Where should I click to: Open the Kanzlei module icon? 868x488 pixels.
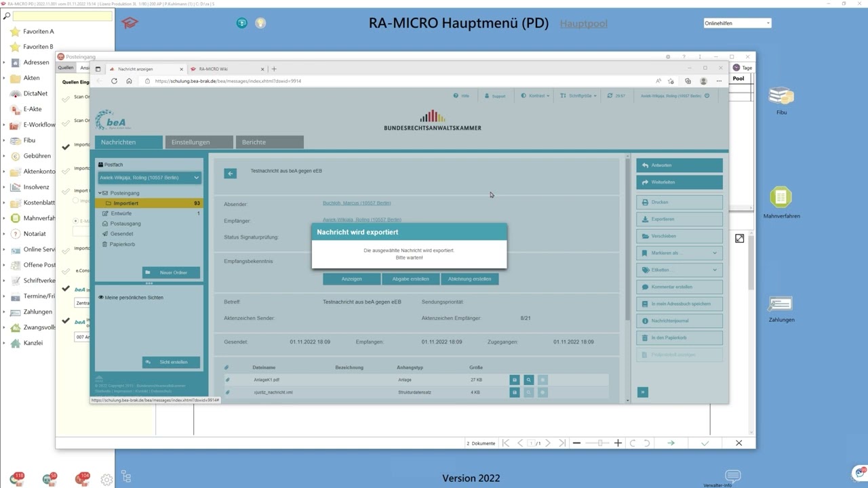click(15, 343)
